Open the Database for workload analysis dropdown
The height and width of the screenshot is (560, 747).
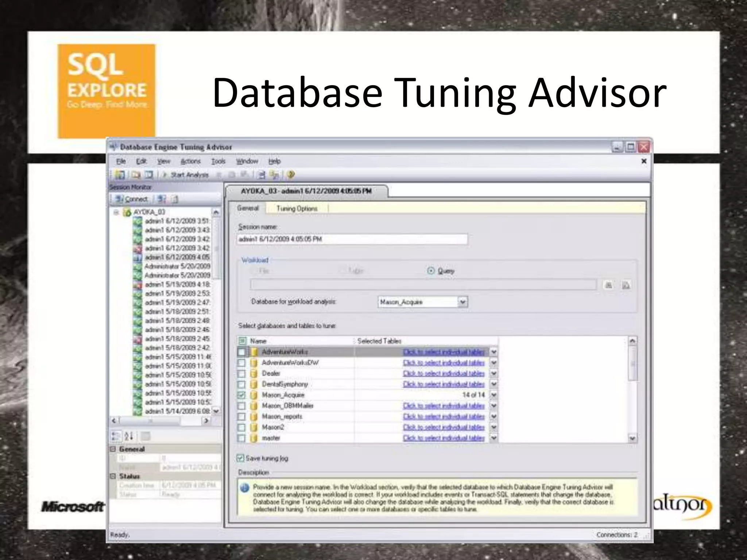tap(462, 302)
